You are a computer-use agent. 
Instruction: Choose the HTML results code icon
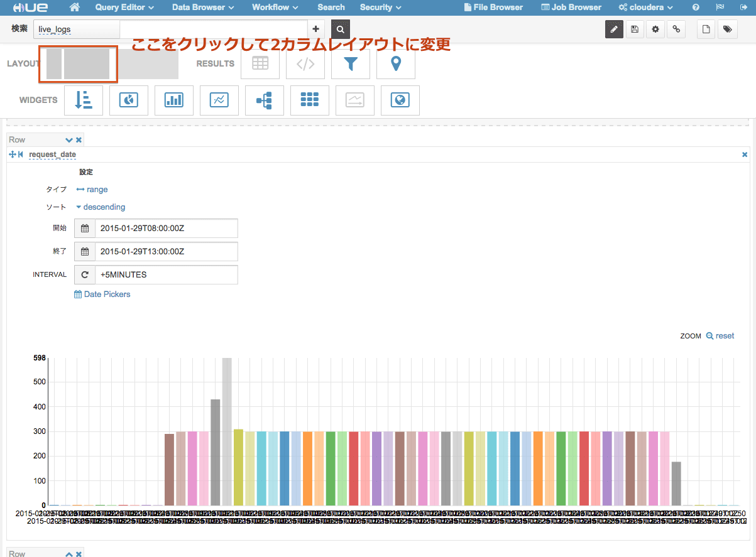pyautogui.click(x=305, y=63)
